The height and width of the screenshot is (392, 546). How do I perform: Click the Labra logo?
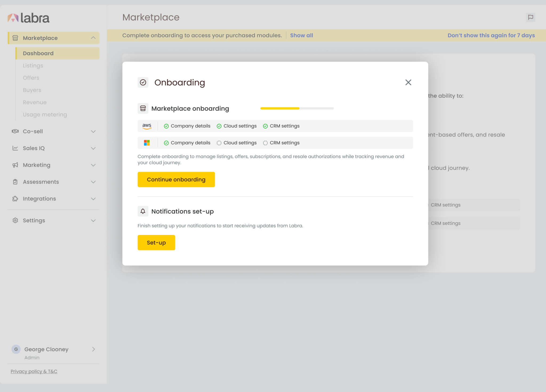[28, 18]
